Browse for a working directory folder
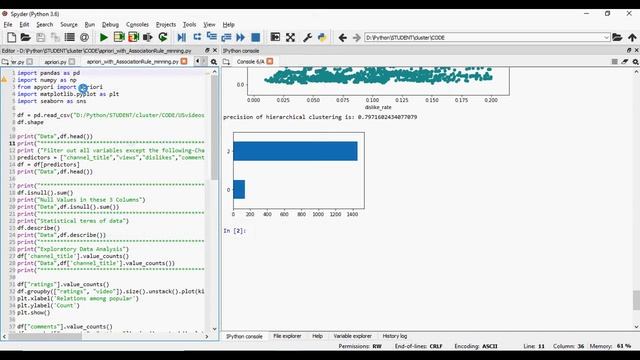Viewport: 640px width, 360px height. tap(617, 38)
